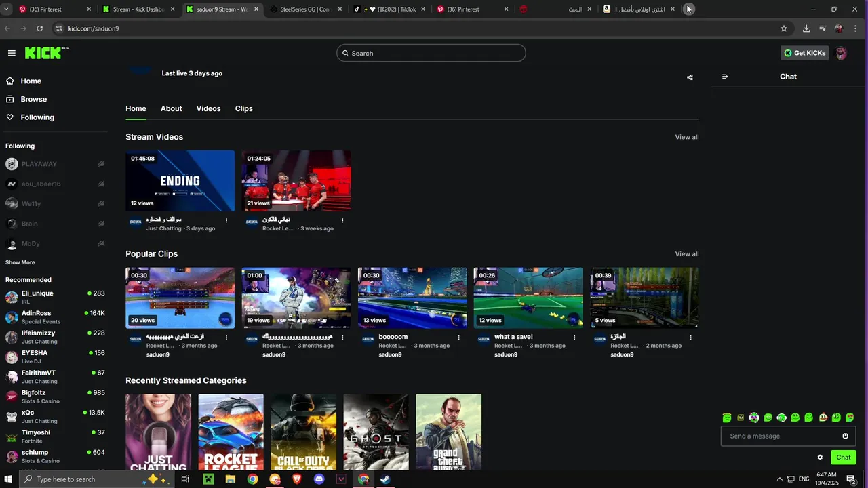Open recommended channel xQc
Viewport: 868px width, 488px height.
click(x=54, y=416)
